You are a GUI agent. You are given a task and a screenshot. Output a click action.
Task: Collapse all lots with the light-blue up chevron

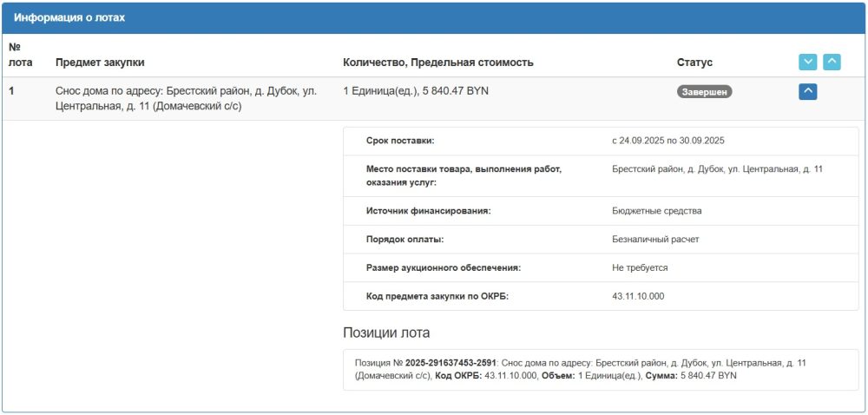pyautogui.click(x=832, y=62)
